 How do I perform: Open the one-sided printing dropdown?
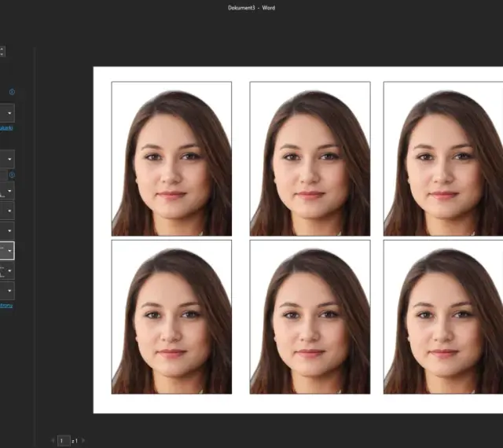pyautogui.click(x=7, y=191)
